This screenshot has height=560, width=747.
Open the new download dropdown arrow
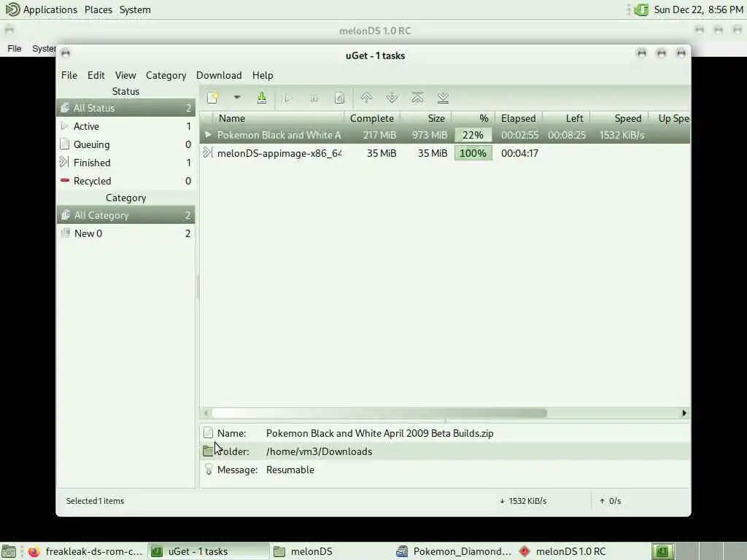point(237,98)
